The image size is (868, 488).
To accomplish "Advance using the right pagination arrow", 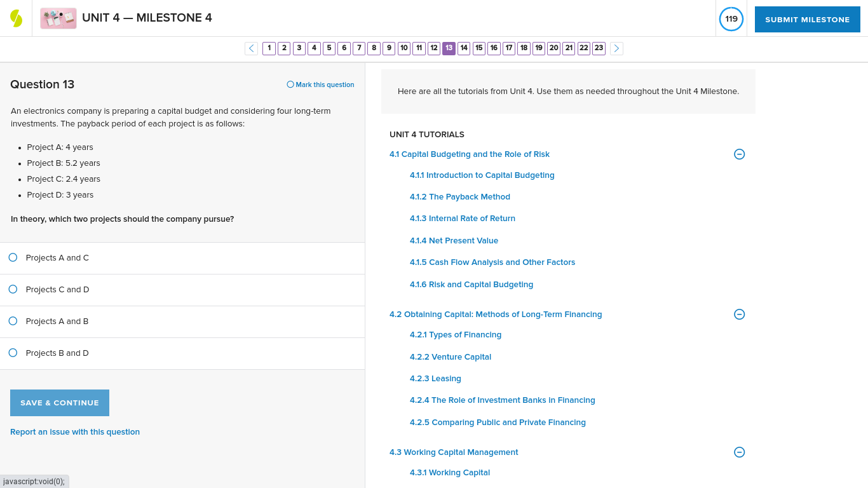I will pyautogui.click(x=616, y=48).
